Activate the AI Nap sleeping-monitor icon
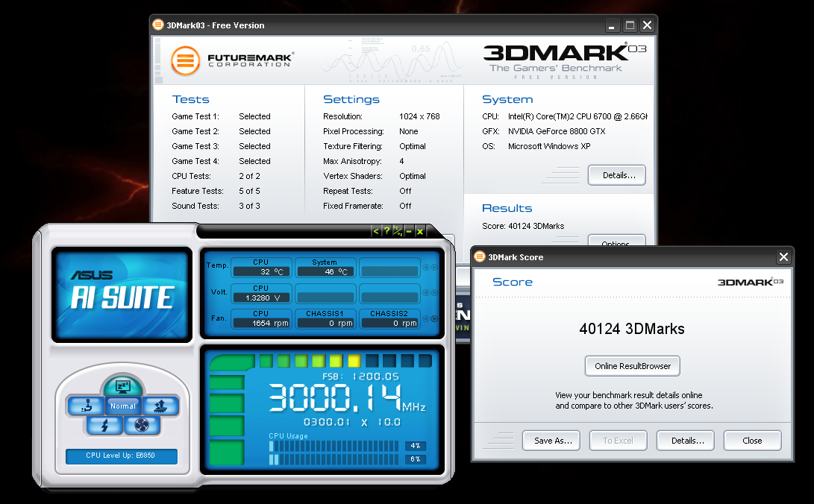 point(122,385)
